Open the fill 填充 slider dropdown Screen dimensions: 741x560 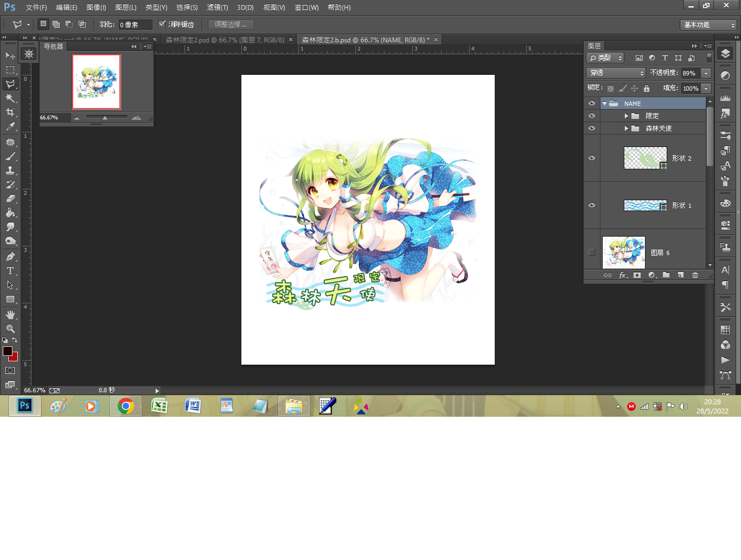tap(706, 88)
